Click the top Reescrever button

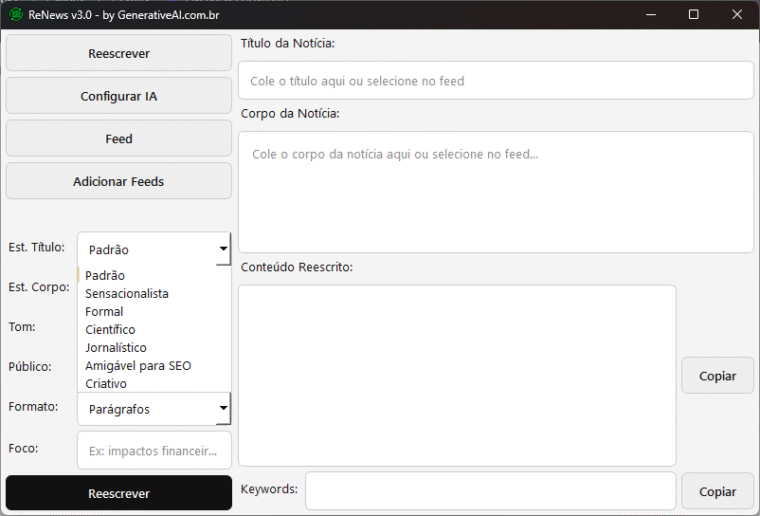tap(119, 54)
